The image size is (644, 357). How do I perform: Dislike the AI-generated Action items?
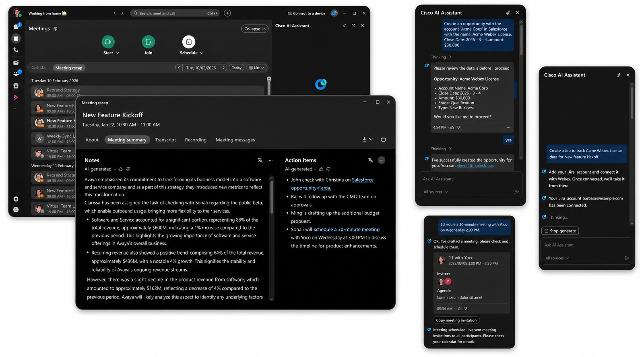328,169
